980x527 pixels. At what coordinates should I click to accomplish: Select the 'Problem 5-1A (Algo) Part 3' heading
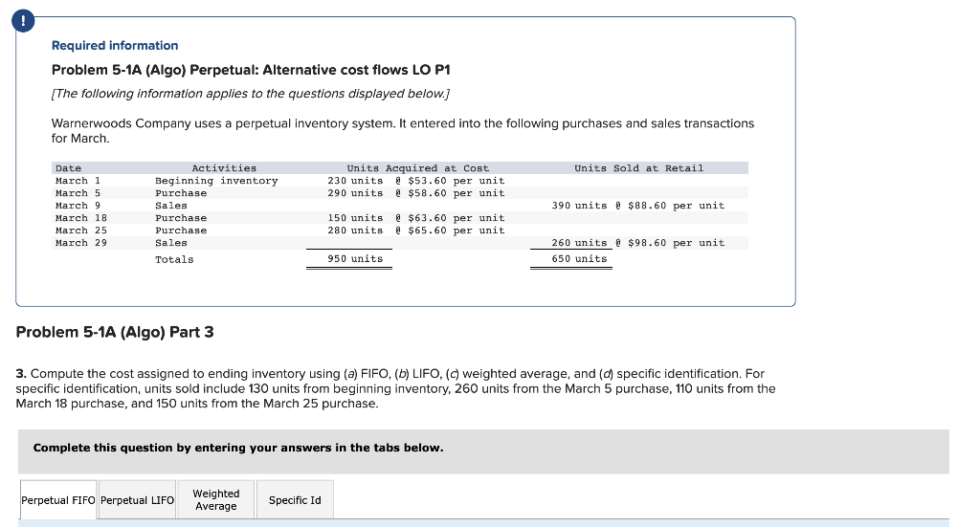click(115, 332)
